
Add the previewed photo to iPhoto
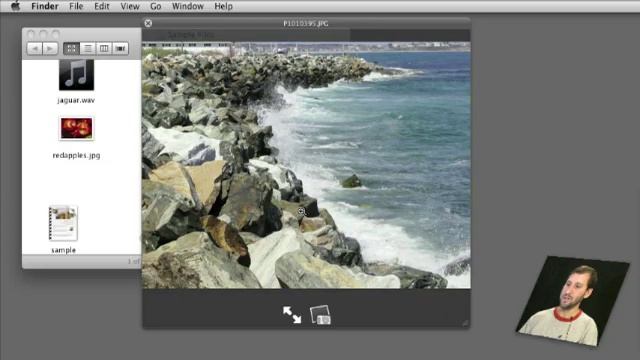320,315
